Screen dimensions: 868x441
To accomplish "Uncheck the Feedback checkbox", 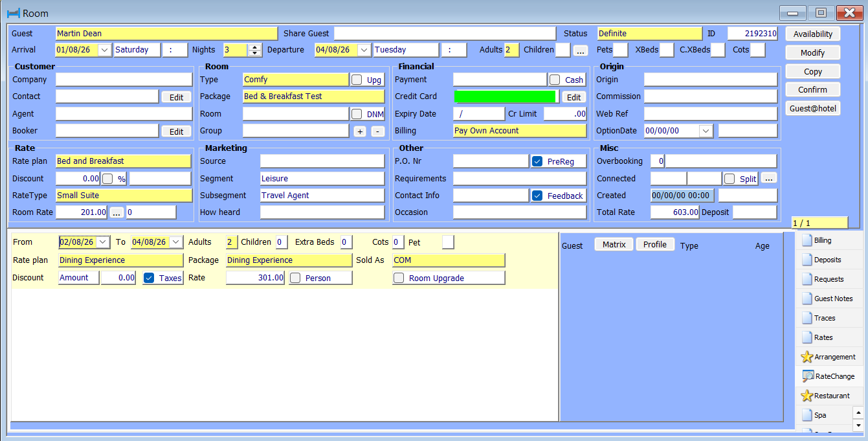I will tap(537, 196).
